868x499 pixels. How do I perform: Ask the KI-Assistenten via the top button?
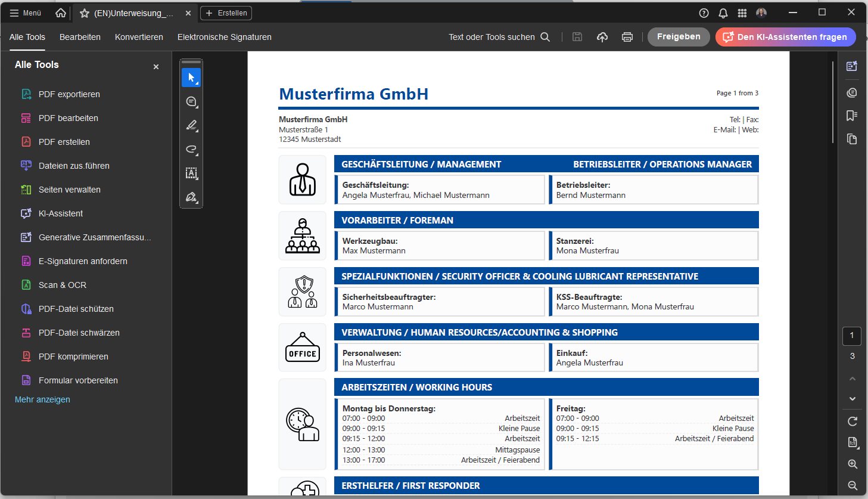coord(785,36)
